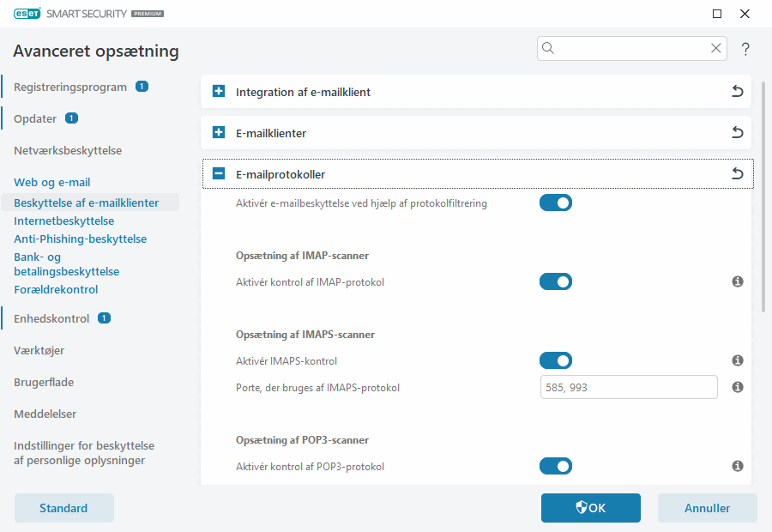Open help via the question mark icon
Viewport: 772px width, 532px height.
[745, 49]
